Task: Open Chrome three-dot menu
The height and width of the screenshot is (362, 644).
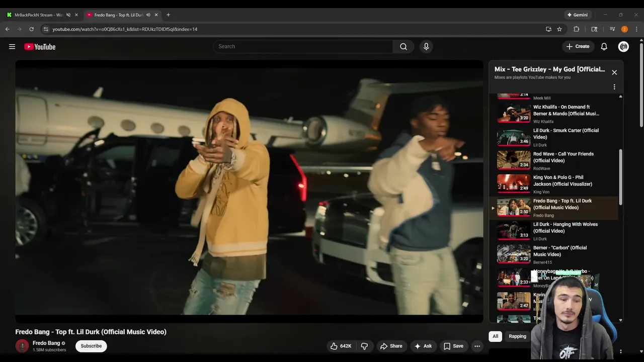Action: tap(636, 29)
